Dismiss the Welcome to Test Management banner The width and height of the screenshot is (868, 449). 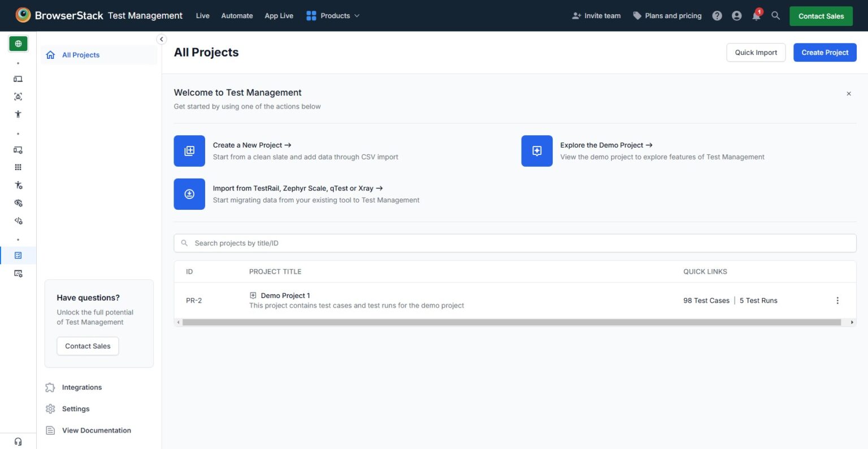coord(849,93)
